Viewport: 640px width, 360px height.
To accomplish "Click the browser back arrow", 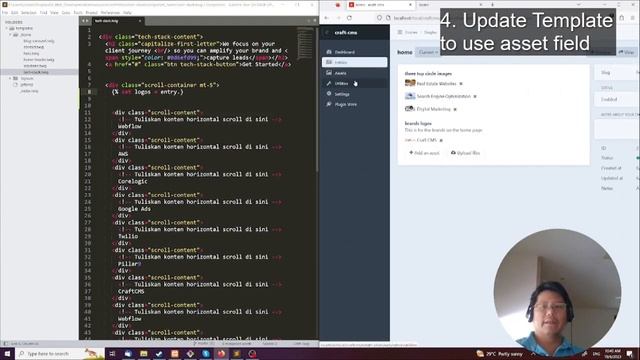I will pos(327,18).
